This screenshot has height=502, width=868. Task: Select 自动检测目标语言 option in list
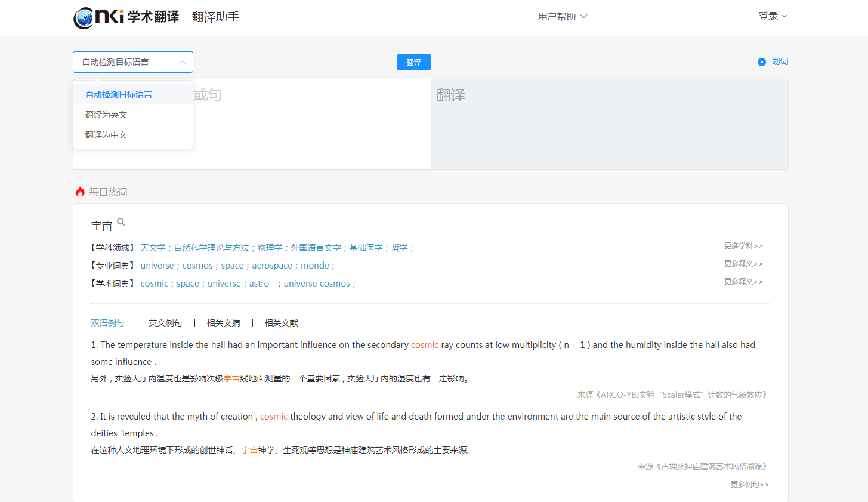coord(133,94)
